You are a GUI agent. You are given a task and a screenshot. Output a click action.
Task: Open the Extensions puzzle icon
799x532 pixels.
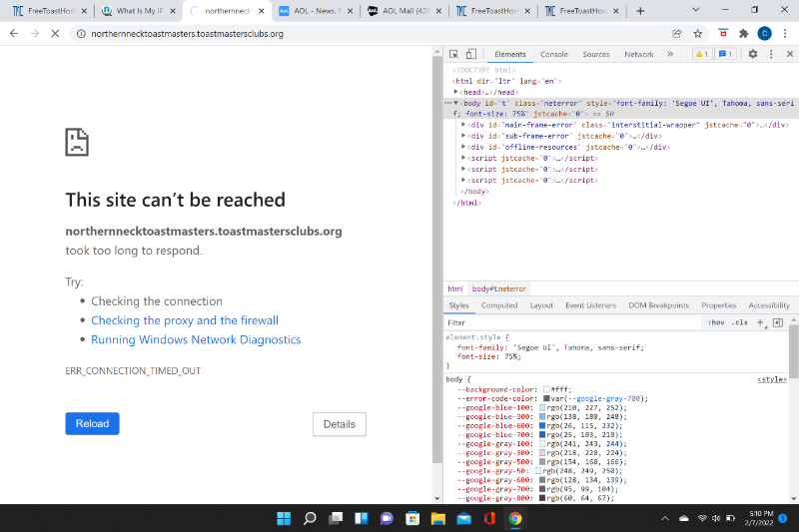coord(744,34)
